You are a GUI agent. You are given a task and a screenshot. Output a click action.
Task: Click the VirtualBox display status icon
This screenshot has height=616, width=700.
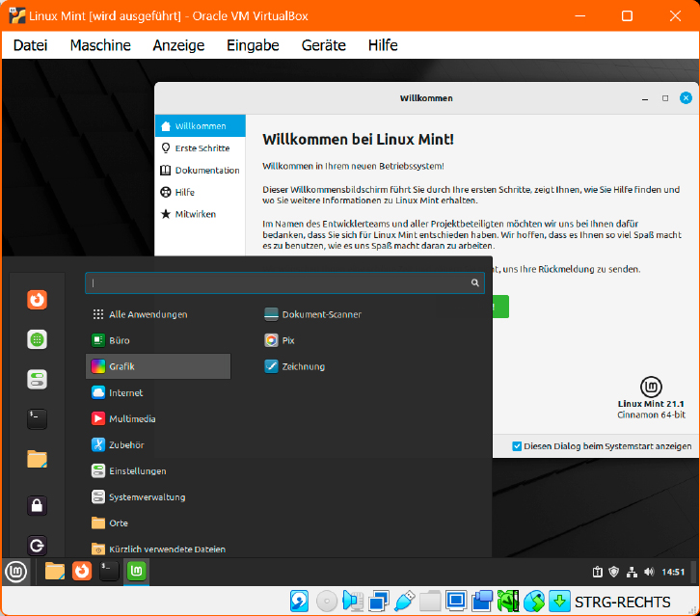[x=456, y=602]
